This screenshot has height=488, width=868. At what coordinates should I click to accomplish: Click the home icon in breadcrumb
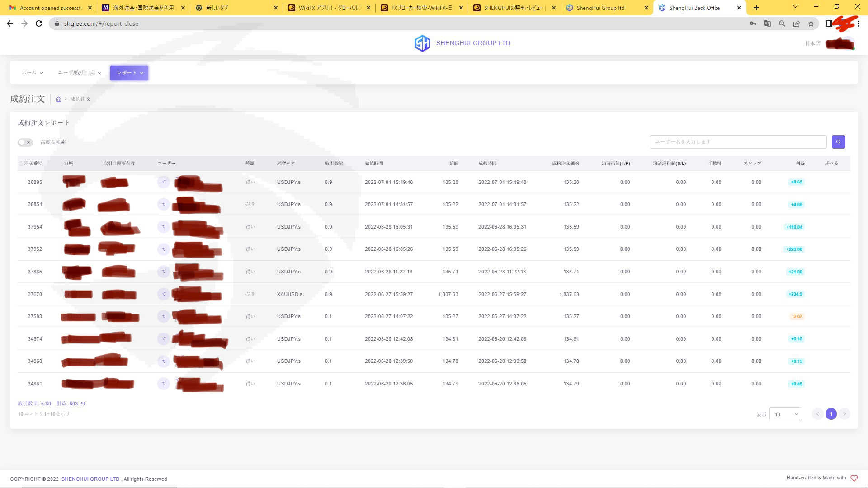58,99
